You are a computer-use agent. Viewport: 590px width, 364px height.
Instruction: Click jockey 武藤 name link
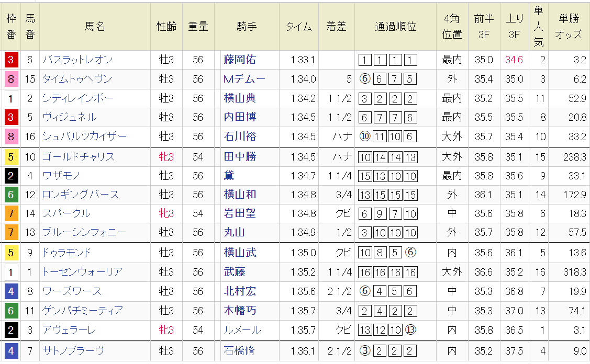235,272
